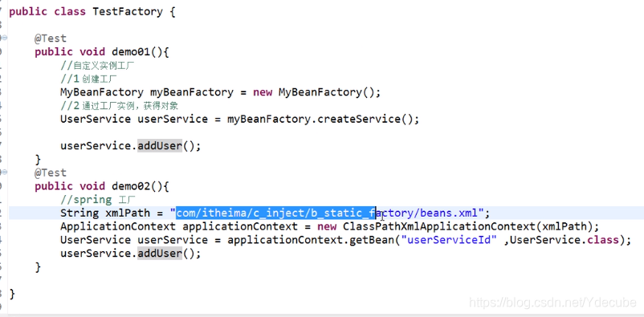The image size is (644, 317).
Task: Click the createService() method call
Action: tap(368, 119)
